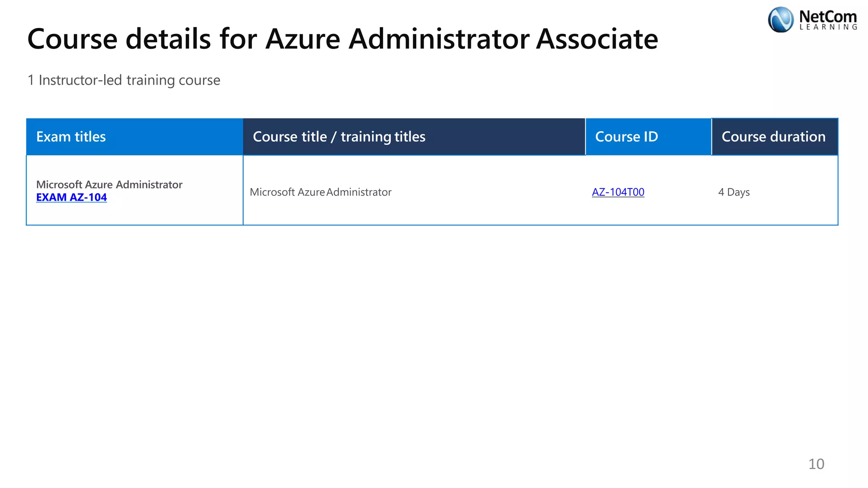868x488 pixels.
Task: Select the Course title / training titles header
Action: 414,137
